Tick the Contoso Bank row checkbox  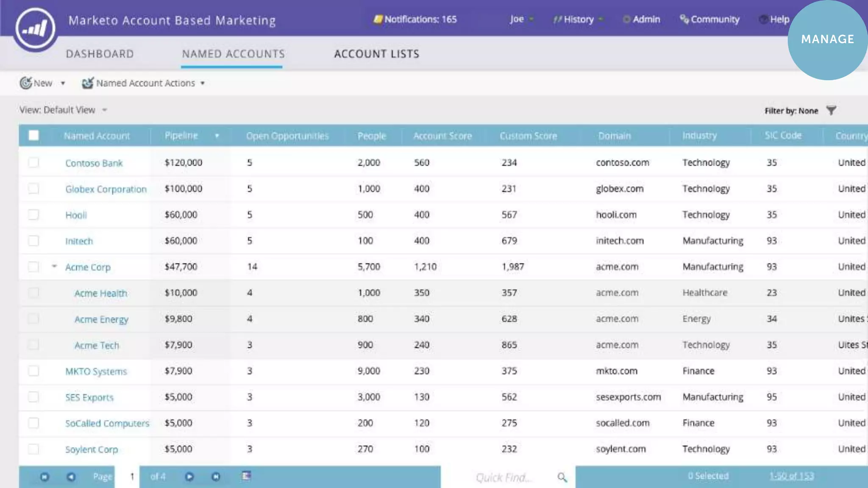tap(33, 163)
